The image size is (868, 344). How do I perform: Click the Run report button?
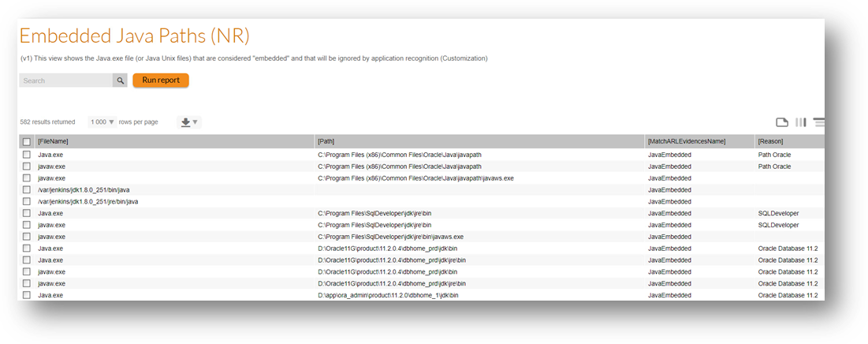161,80
